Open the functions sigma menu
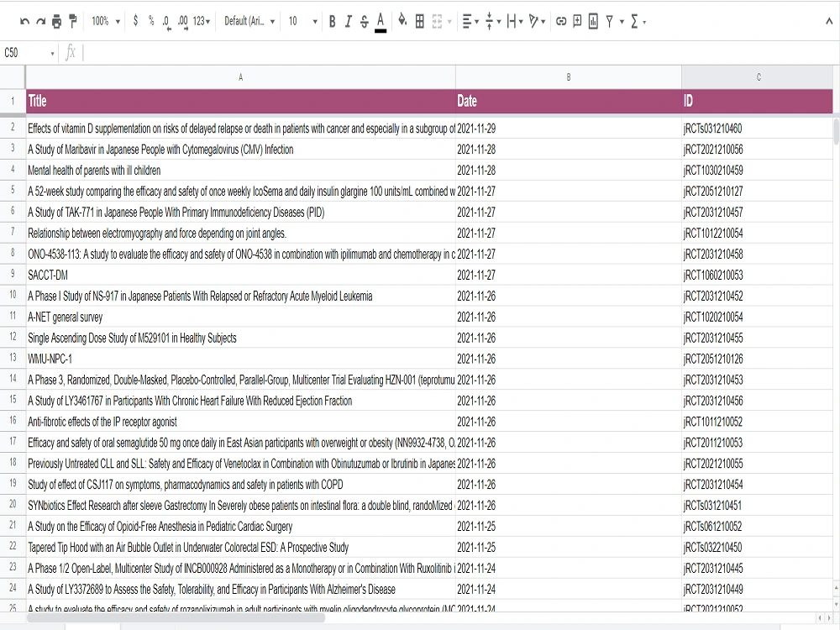 (x=638, y=22)
